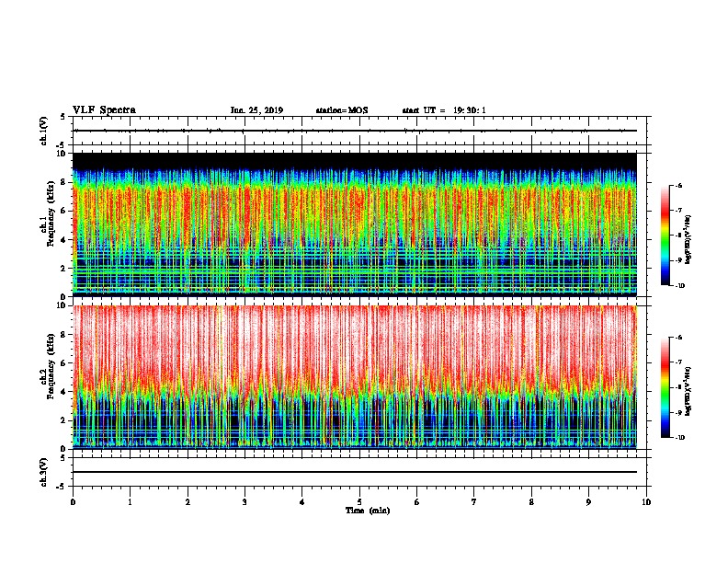This screenshot has width=728, height=563.
Task: Click the ch.2 spectrogram panel
Action: coord(355,377)
